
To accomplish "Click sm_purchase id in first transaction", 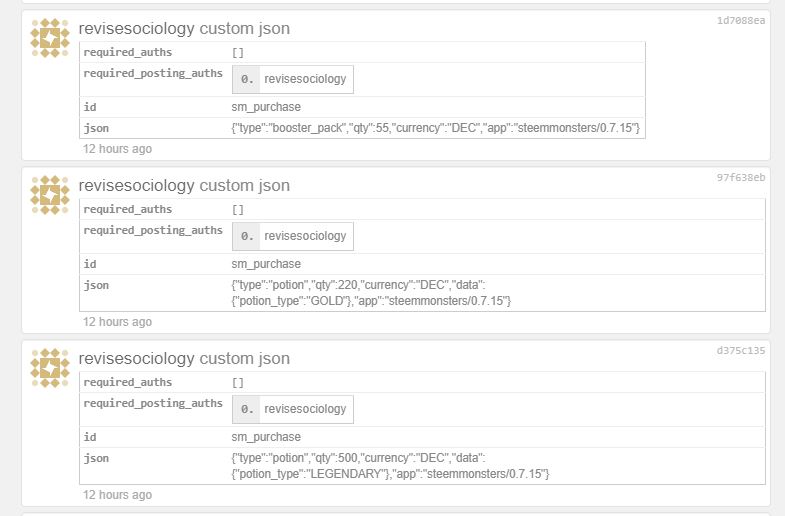I will 266,107.
